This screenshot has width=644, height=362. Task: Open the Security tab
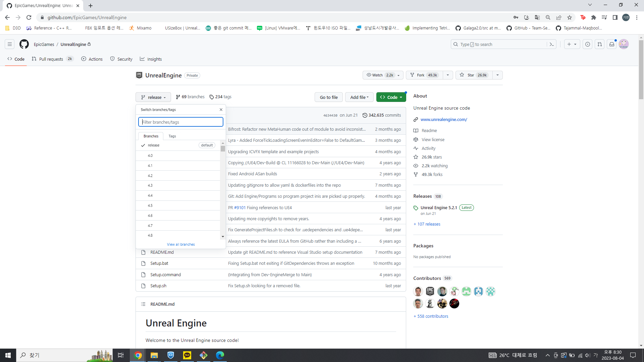[121, 59]
